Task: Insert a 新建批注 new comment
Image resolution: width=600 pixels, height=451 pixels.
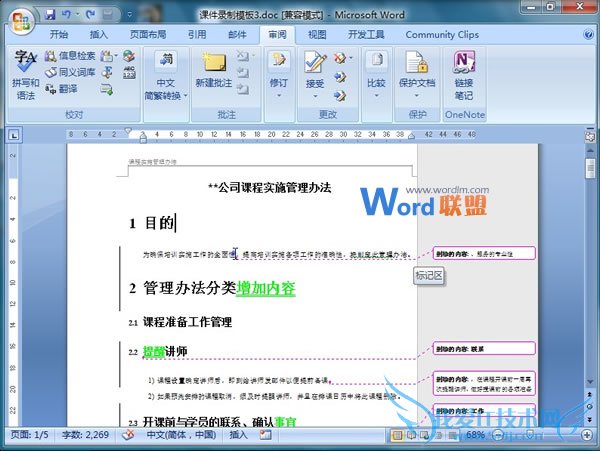Action: point(214,71)
